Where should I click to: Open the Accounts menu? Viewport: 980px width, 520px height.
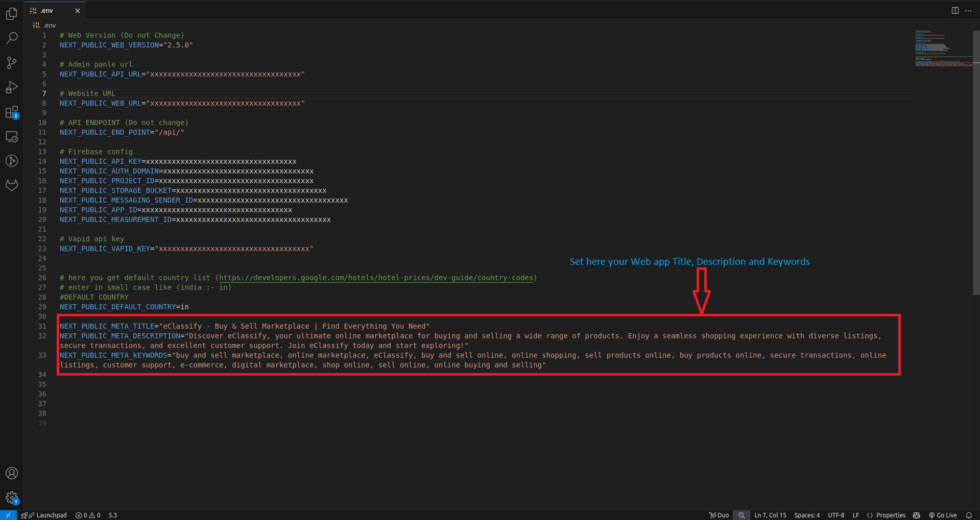(x=11, y=473)
